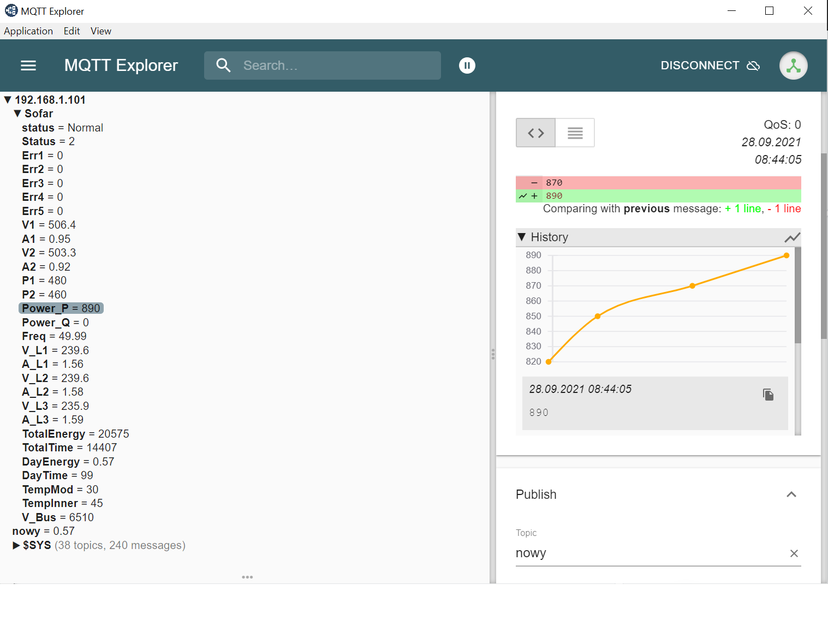
Task: Select the 'A_L3 = 1.59' topic
Action: click(52, 420)
